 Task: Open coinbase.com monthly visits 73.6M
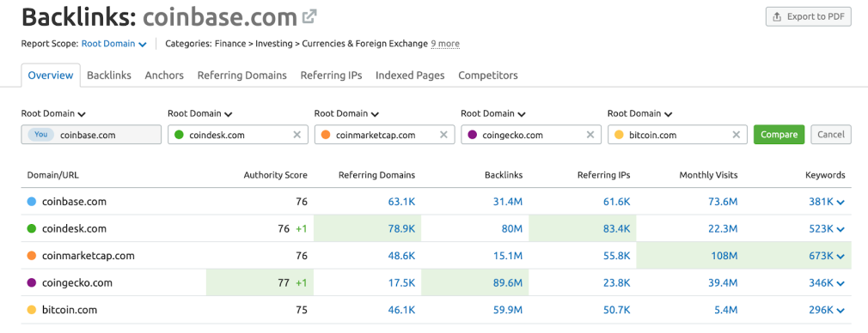point(723,202)
